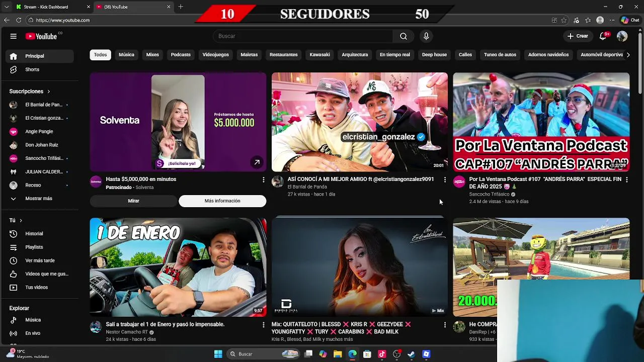This screenshot has height=362, width=644.
Task: Click Más información on the Solventa ad
Action: click(222, 201)
